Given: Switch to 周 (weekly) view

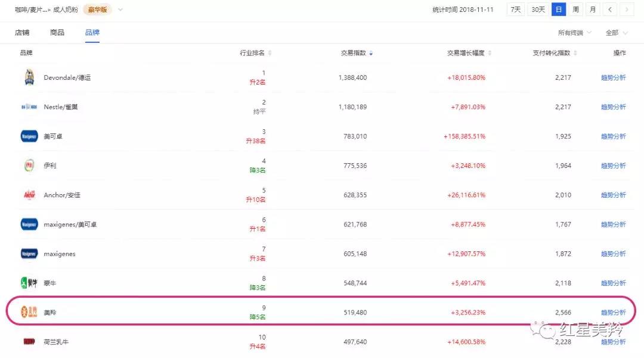Looking at the screenshot, I should click(575, 10).
